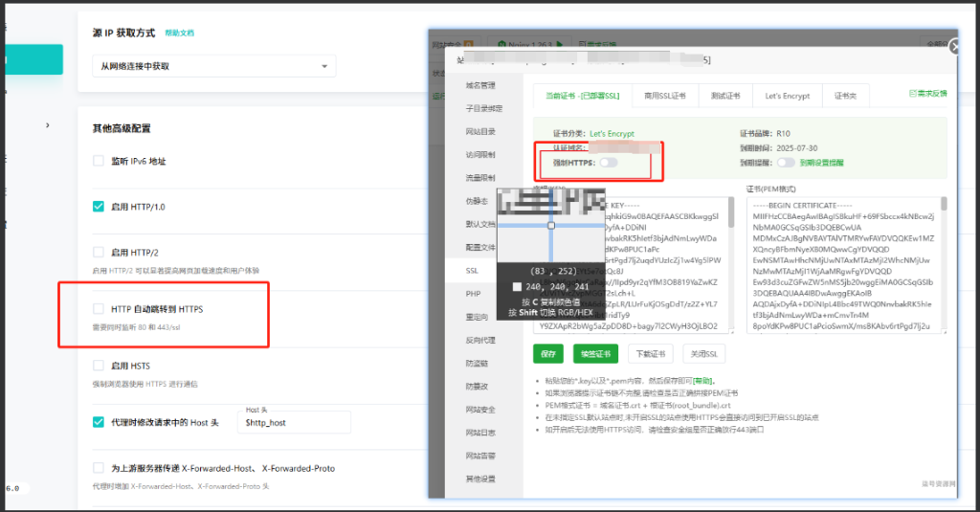The width and height of the screenshot is (980, 512).
Task: Enable the 启用 HSTS checkbox
Action: 99,366
